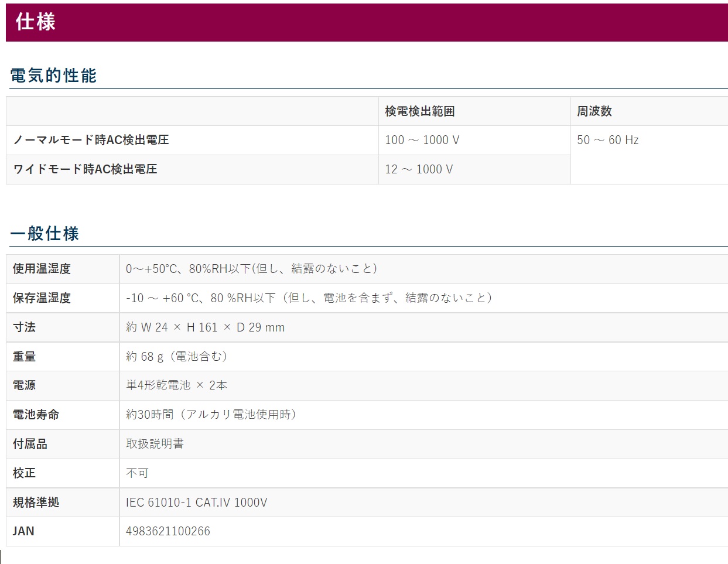728x564 pixels.
Task: Click the IEC 61010-1 CAT.IV 1000V text
Action: (x=196, y=503)
